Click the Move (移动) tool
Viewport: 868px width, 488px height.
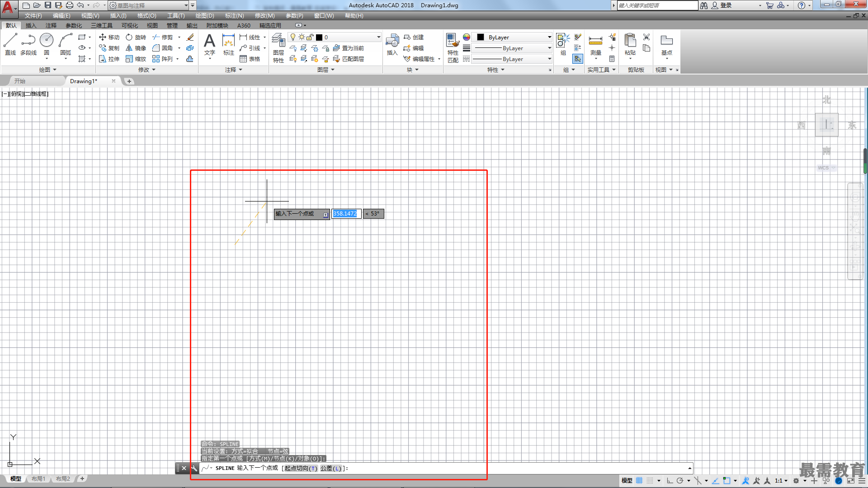pyautogui.click(x=109, y=37)
